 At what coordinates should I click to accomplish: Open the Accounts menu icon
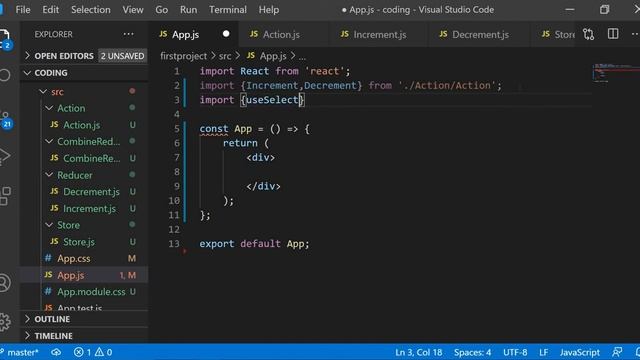[4, 283]
